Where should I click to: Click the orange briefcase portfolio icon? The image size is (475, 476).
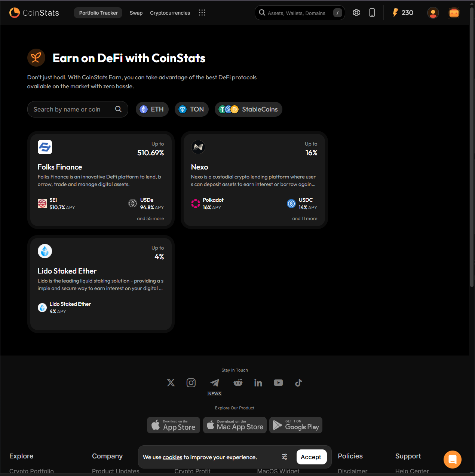pyautogui.click(x=454, y=13)
